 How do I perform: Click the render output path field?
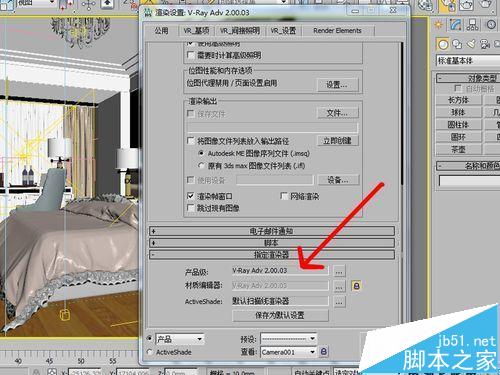point(272,128)
